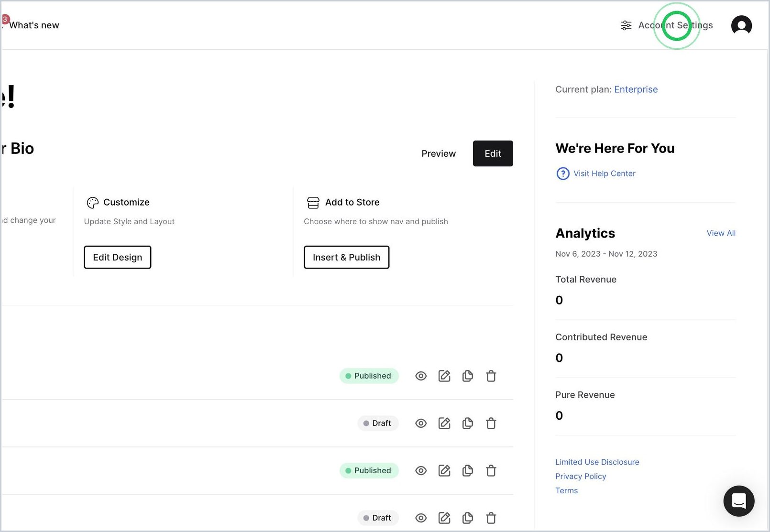Edit the first Draft row item
The height and width of the screenshot is (532, 770).
444,423
